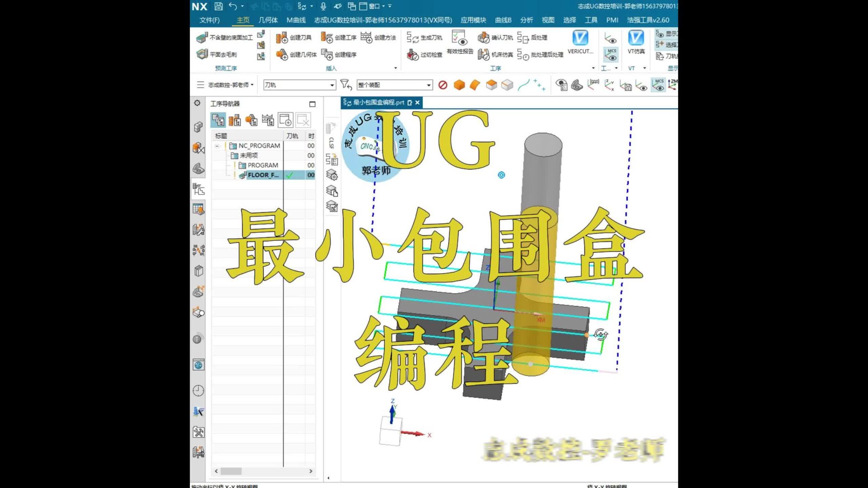Viewport: 868px width, 488px height.
Task: Open the Operation Navigator sidebar tab
Action: pos(198,189)
